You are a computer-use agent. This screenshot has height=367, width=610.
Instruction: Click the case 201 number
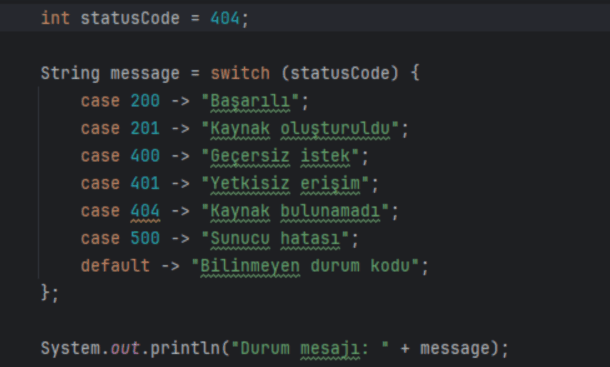tap(145, 128)
